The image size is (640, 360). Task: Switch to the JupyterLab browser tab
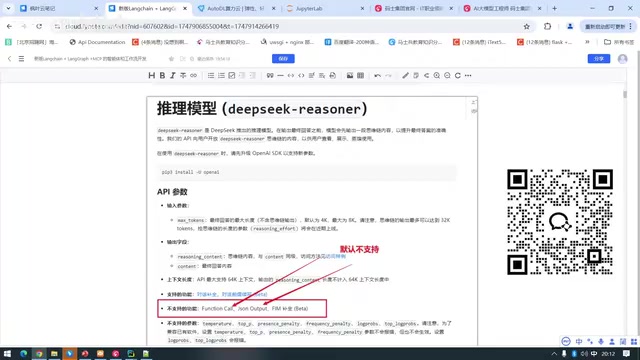[325, 8]
